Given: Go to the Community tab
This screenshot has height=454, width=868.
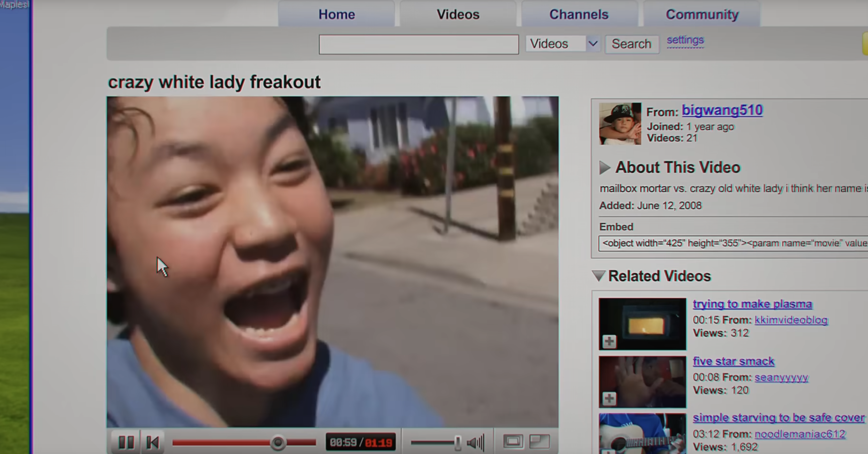Looking at the screenshot, I should [702, 14].
